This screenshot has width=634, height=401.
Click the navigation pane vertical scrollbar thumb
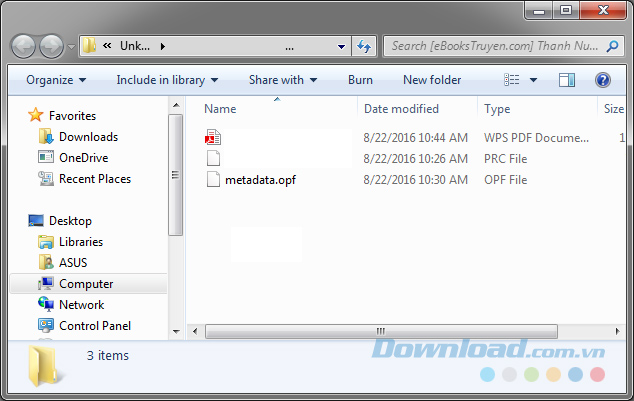coord(175,175)
